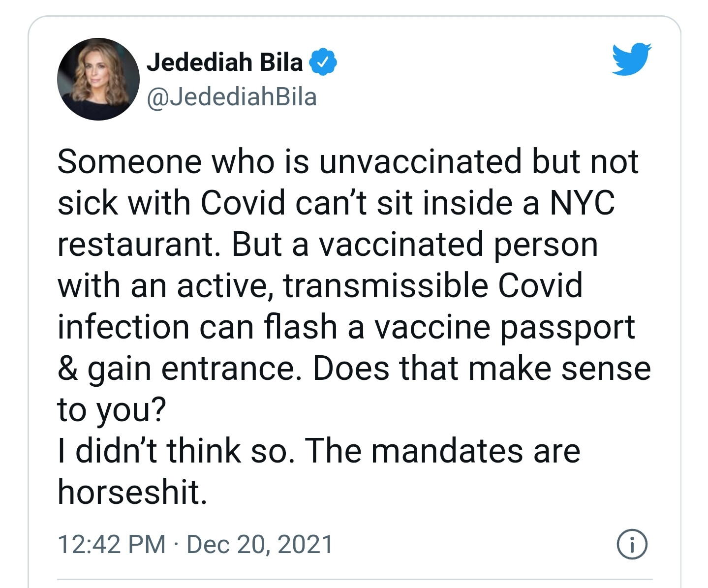The width and height of the screenshot is (708, 588).
Task: Click the word 'horseshit.' in the tweet
Action: pyautogui.click(x=132, y=492)
